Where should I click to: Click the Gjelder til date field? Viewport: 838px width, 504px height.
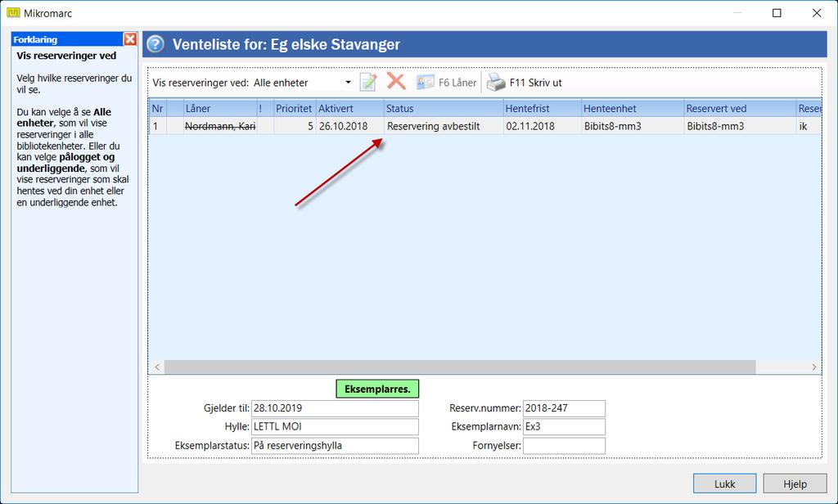click(x=335, y=407)
